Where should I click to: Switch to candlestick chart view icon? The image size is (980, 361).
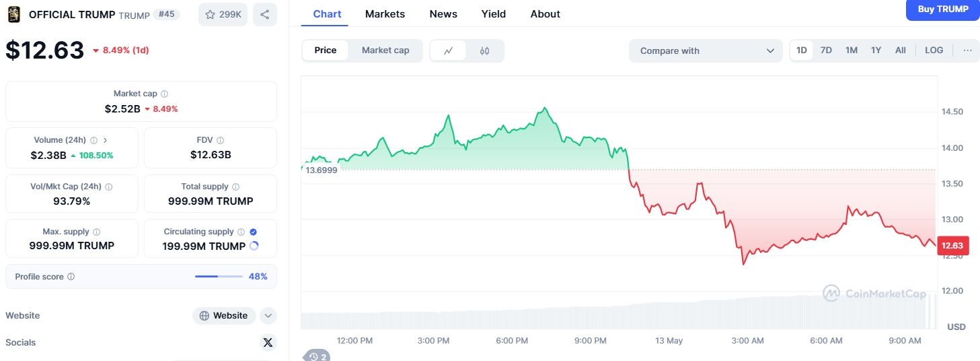[484, 51]
